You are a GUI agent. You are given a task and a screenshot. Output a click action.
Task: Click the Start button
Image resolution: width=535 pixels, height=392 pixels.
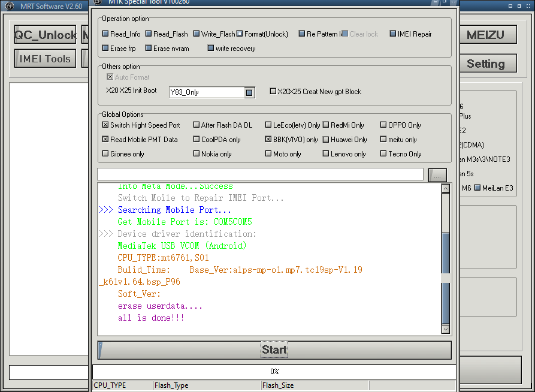tap(274, 350)
